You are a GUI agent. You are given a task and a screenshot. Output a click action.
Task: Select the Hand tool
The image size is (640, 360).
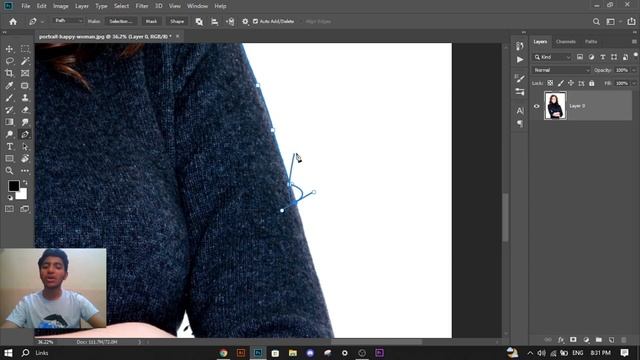[25, 158]
